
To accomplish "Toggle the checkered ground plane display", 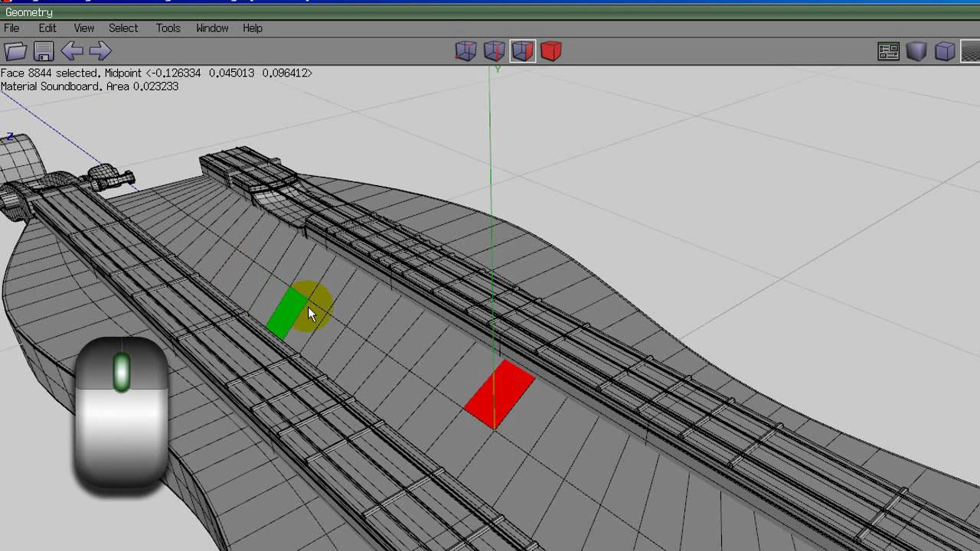I will (x=969, y=51).
